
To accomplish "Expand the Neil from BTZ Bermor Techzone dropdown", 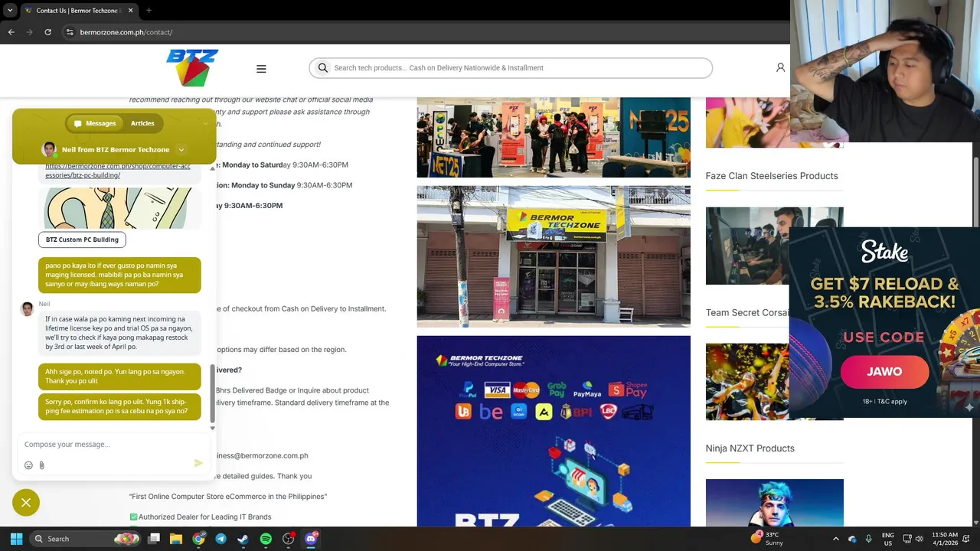I will [181, 149].
